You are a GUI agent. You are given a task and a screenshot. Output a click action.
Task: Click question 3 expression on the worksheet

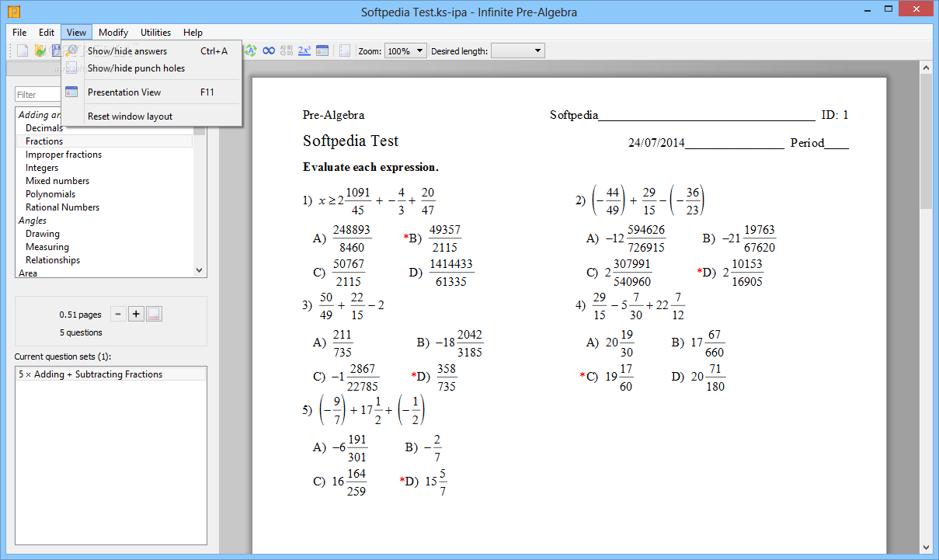pyautogui.click(x=343, y=306)
